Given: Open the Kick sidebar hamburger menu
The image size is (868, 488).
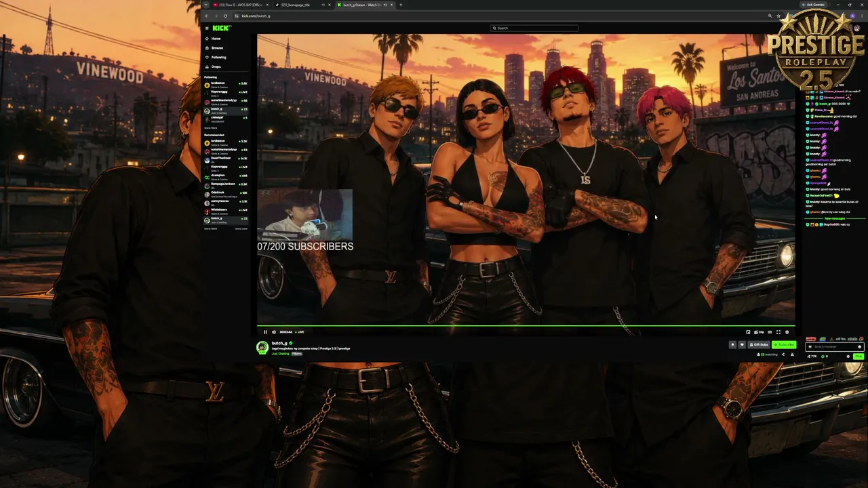Looking at the screenshot, I should coord(207,28).
